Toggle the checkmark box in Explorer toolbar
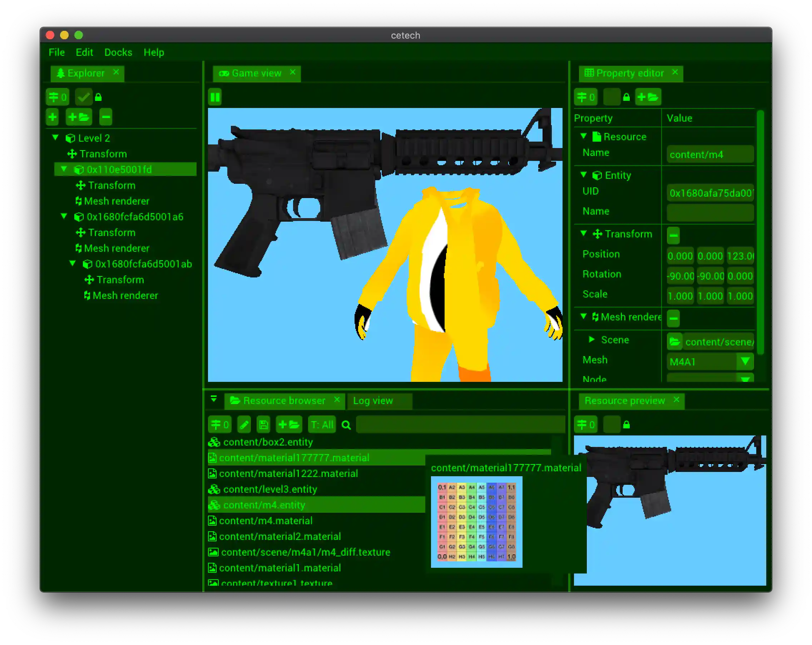Viewport: 812px width, 645px height. (83, 97)
